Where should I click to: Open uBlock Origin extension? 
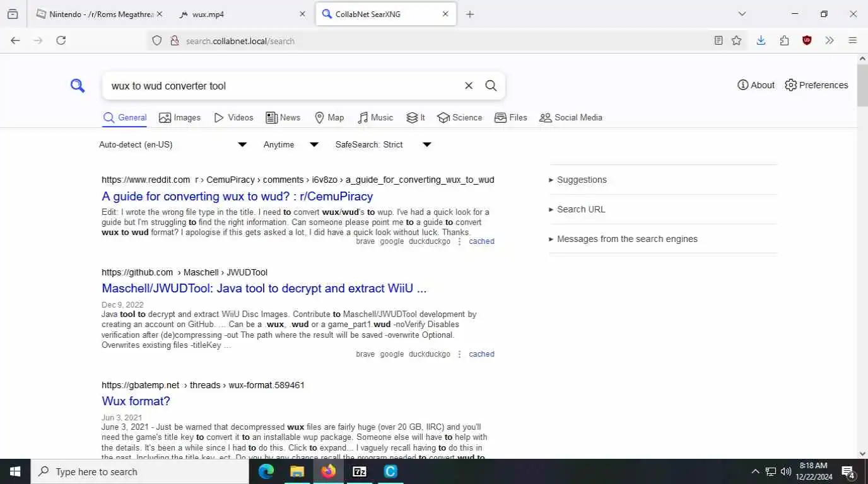(807, 40)
